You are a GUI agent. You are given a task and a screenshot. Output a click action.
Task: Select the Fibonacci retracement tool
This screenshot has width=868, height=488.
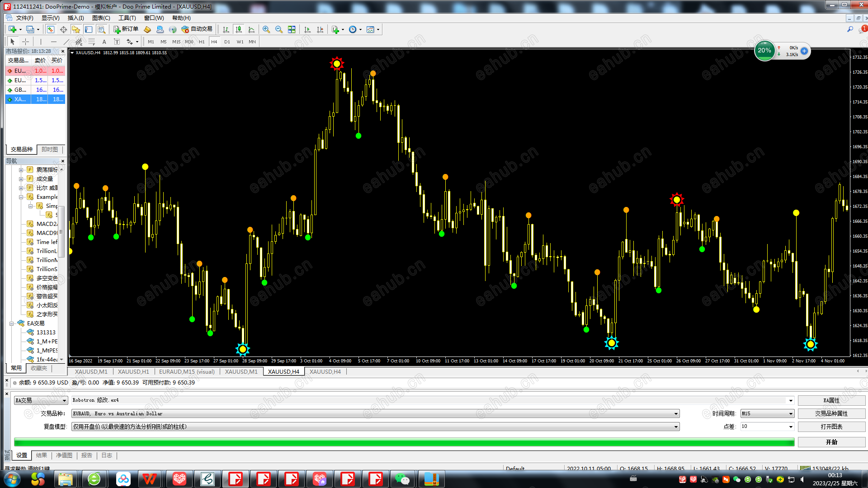point(92,42)
